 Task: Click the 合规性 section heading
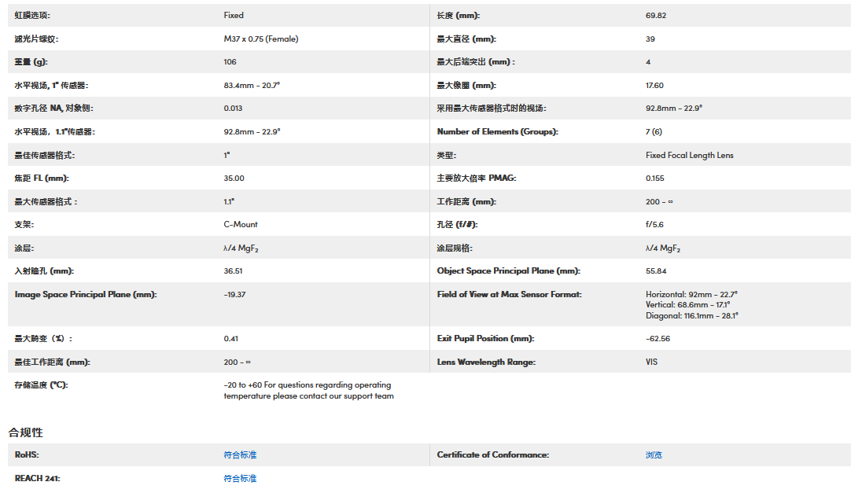[26, 432]
